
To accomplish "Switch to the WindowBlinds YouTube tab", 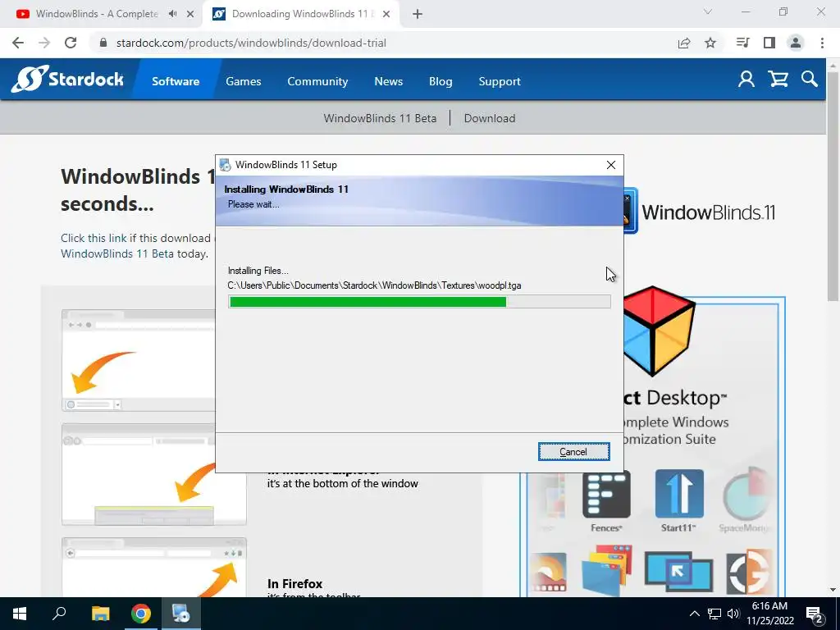I will click(x=97, y=14).
